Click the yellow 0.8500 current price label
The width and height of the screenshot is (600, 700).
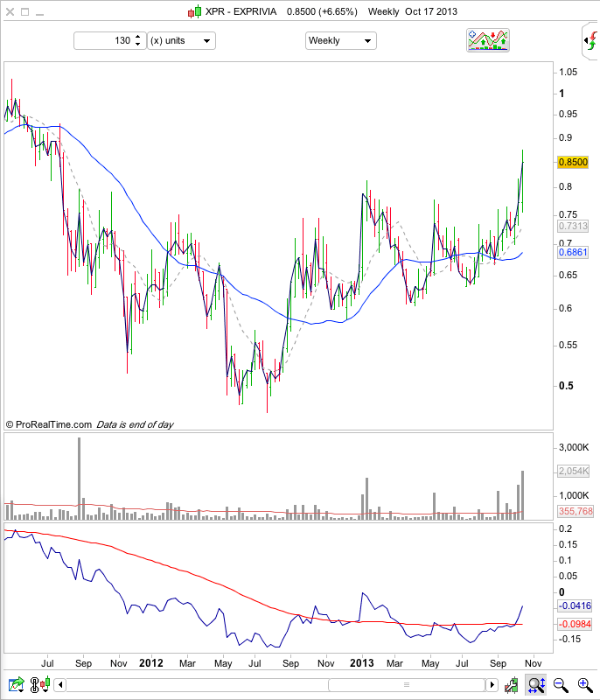573,162
